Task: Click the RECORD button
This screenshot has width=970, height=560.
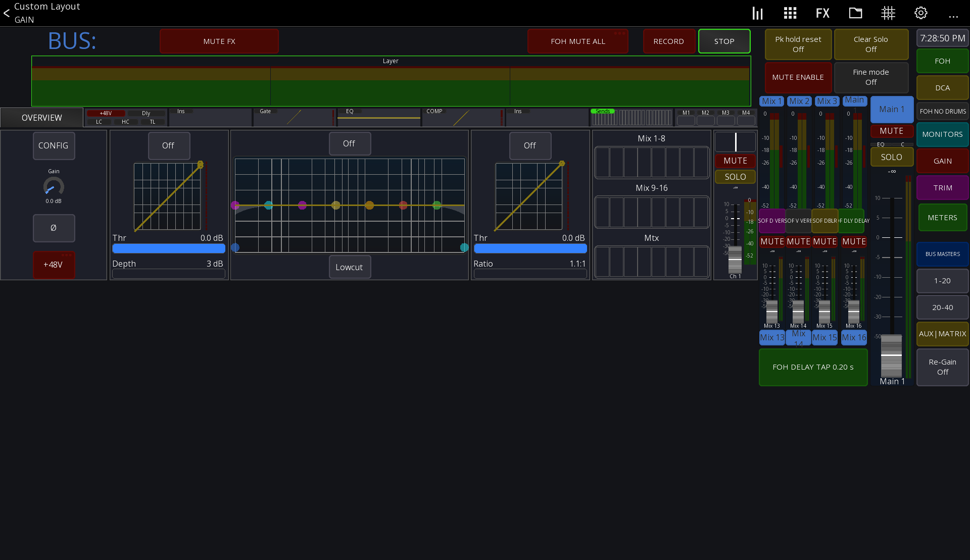Action: point(669,41)
